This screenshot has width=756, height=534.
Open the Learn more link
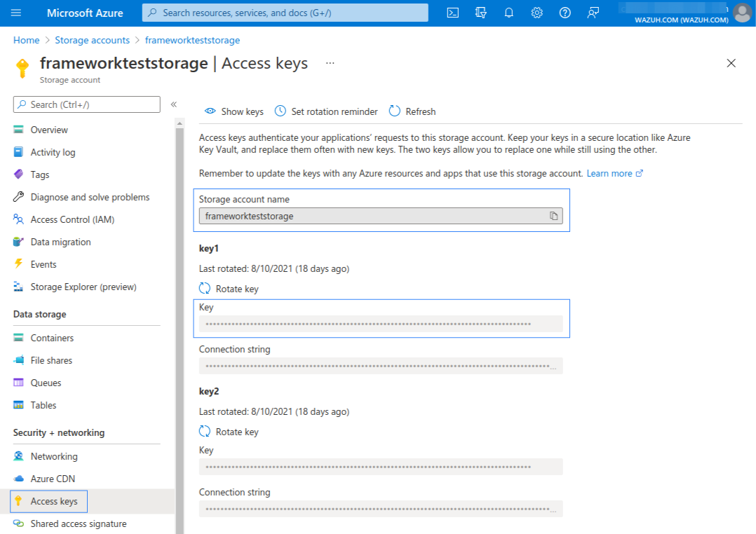click(x=614, y=174)
